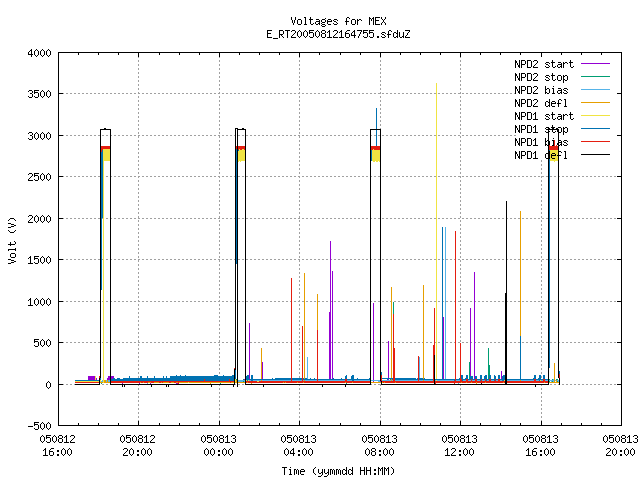This screenshot has width=640, height=480.
Task: Click the 4000 y-axis tick label
Action: coord(40,53)
